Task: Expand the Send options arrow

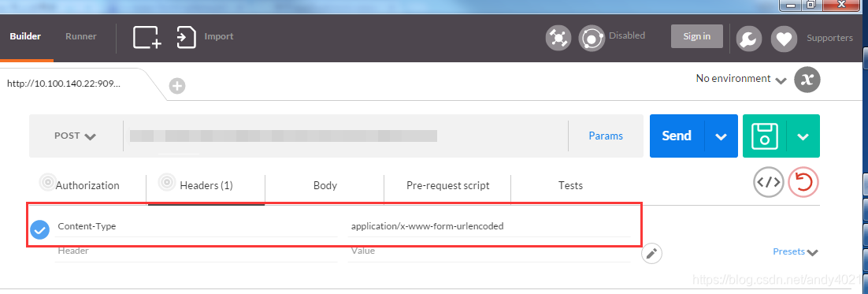Action: 721,137
